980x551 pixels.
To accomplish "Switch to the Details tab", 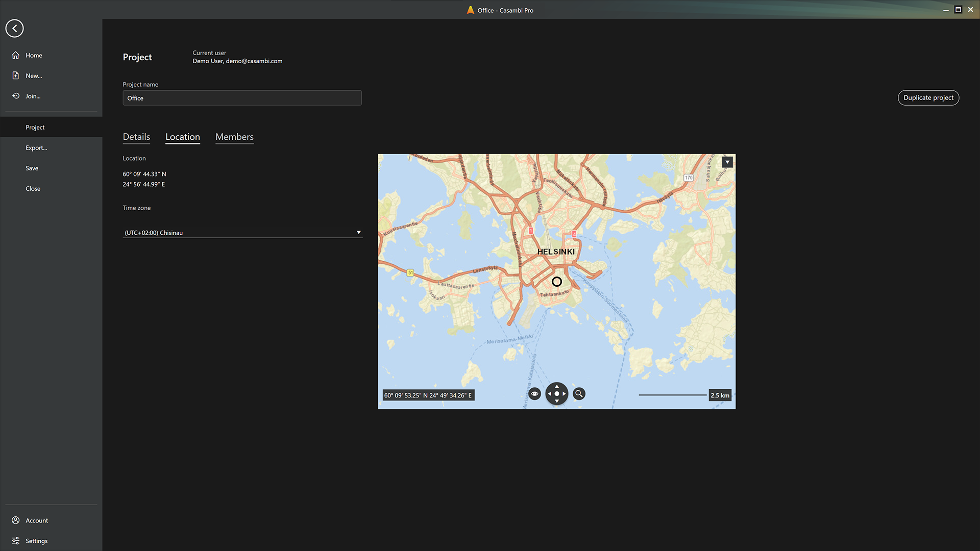I will point(136,137).
